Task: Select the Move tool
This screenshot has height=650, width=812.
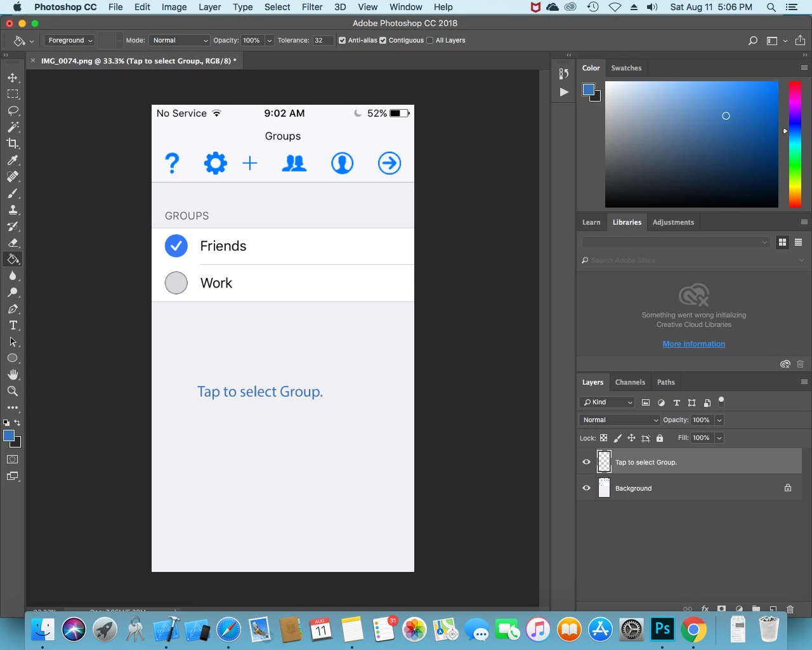Action: tap(13, 77)
